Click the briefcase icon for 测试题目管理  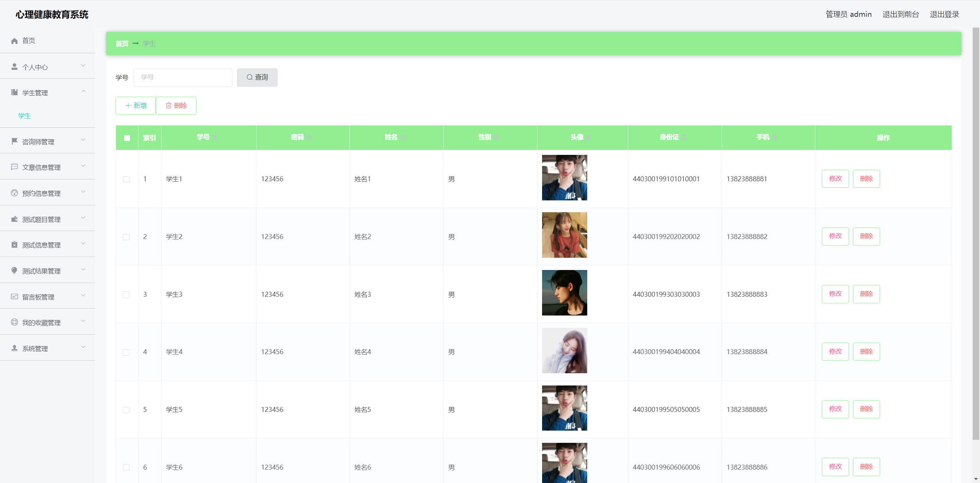[x=15, y=219]
